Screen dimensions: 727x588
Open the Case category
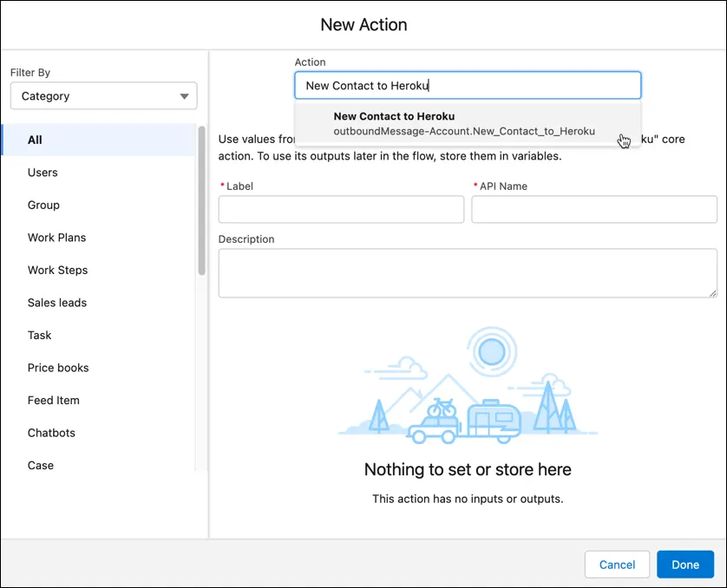[x=99, y=465]
